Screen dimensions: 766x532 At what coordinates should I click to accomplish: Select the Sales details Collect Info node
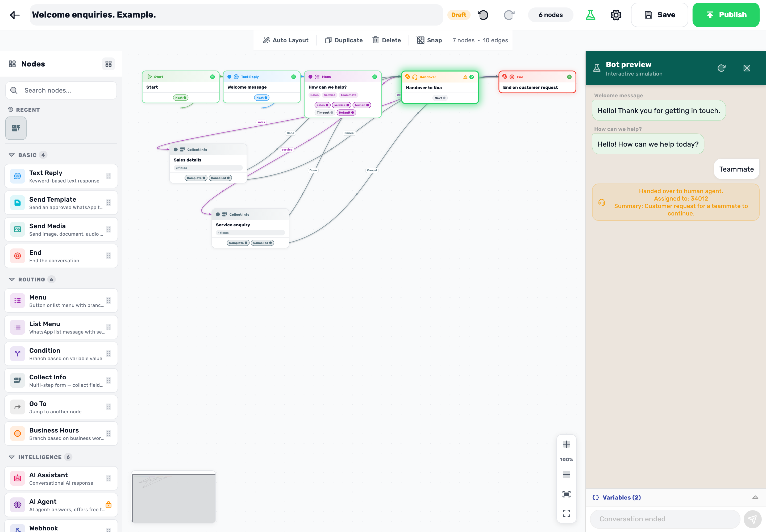(208, 163)
